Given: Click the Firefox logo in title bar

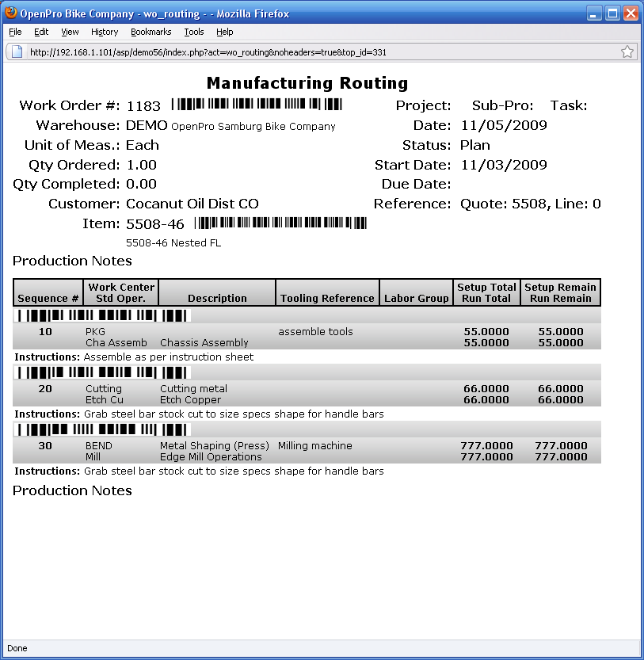Looking at the screenshot, I should click(x=10, y=13).
